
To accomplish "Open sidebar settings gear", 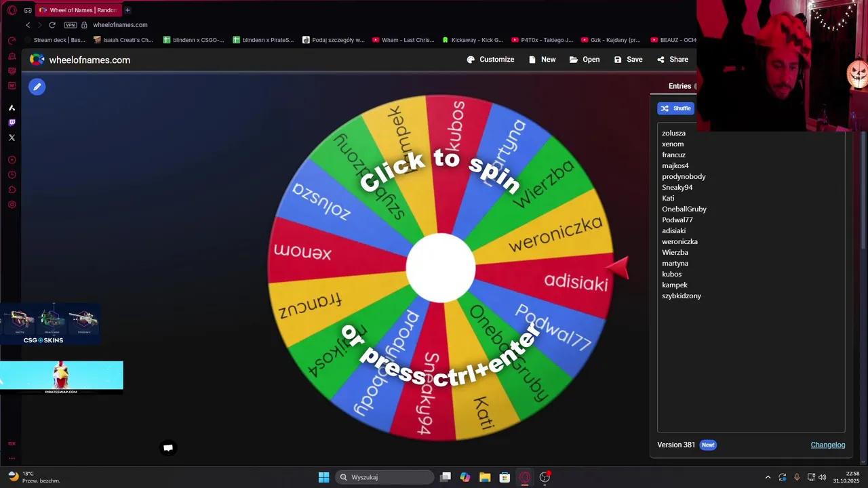I will click(12, 205).
